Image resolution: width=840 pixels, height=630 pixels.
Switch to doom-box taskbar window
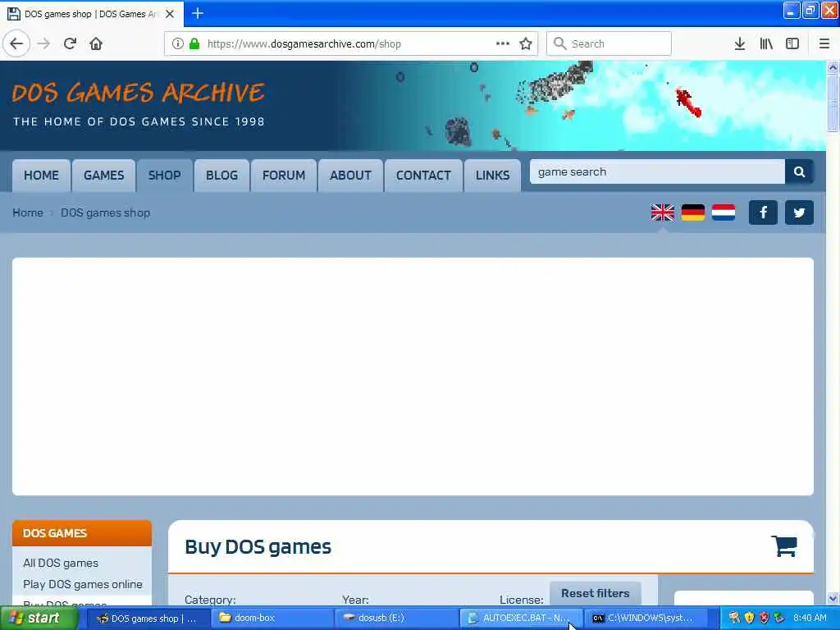tap(272, 619)
